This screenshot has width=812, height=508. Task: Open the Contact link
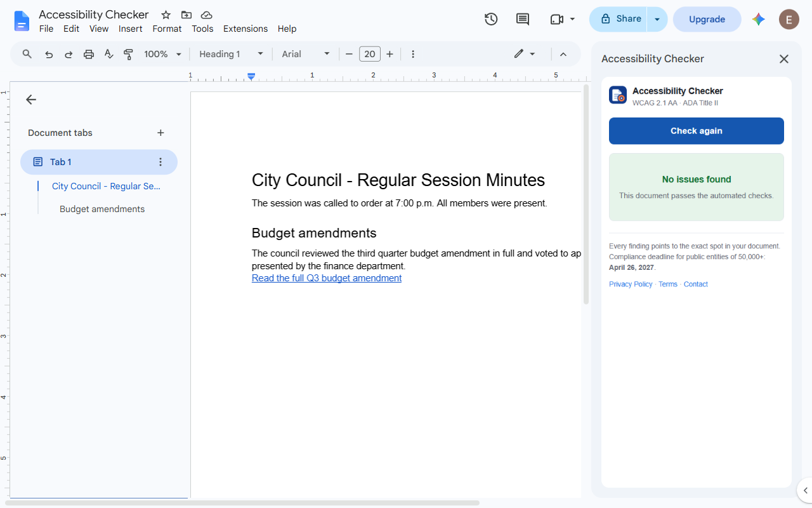click(696, 284)
